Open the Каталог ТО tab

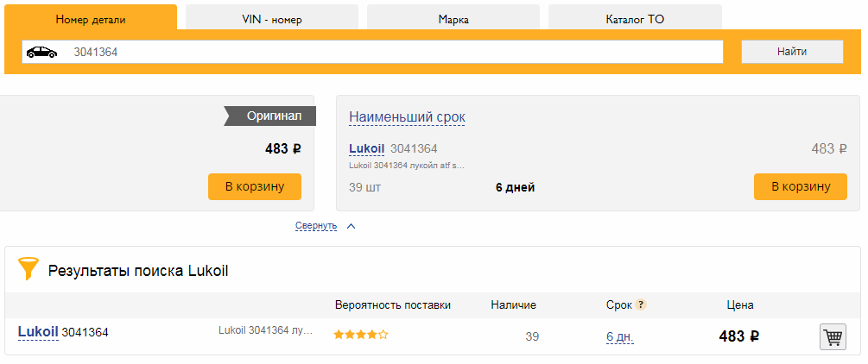pos(635,19)
